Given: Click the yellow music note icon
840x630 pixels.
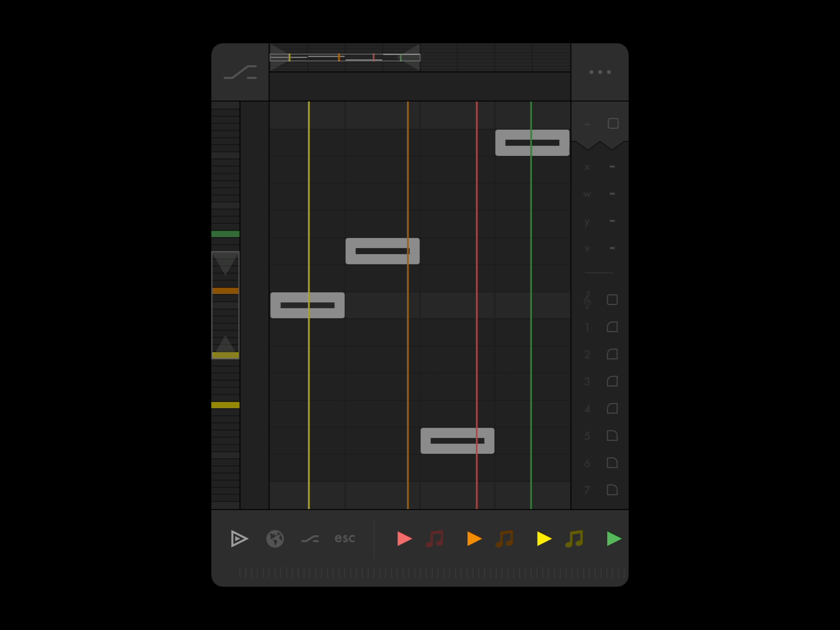Looking at the screenshot, I should (x=574, y=539).
